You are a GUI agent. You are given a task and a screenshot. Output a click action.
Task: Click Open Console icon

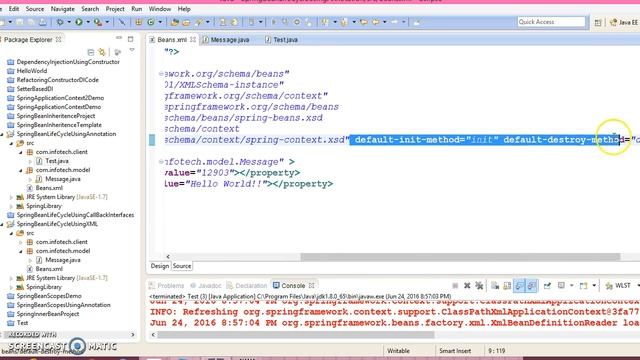(x=584, y=286)
